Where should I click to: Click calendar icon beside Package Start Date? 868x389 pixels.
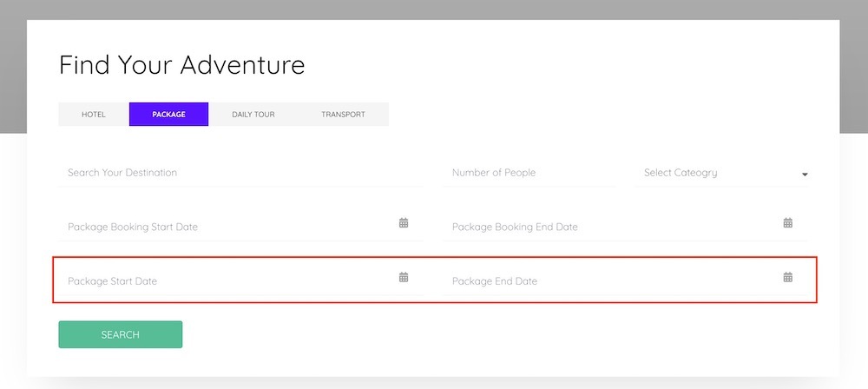(404, 277)
